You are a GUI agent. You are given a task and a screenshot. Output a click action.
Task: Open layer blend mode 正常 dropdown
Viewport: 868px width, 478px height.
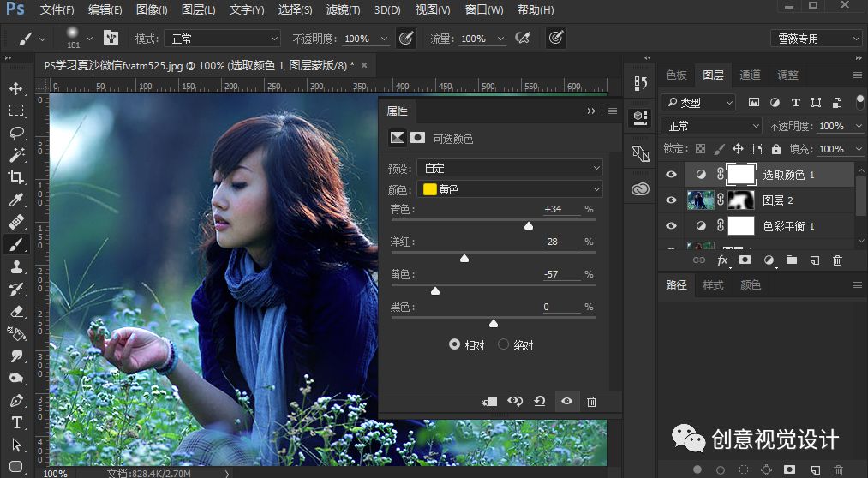pos(711,126)
